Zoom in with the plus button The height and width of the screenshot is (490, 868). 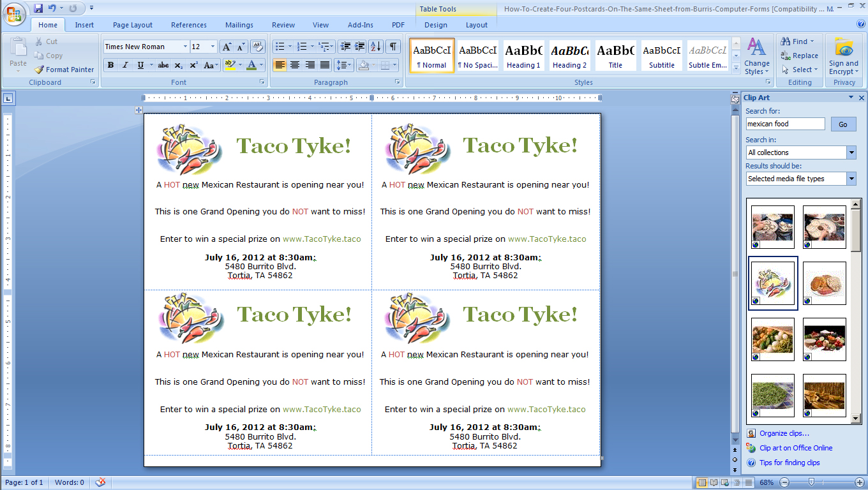pos(859,482)
